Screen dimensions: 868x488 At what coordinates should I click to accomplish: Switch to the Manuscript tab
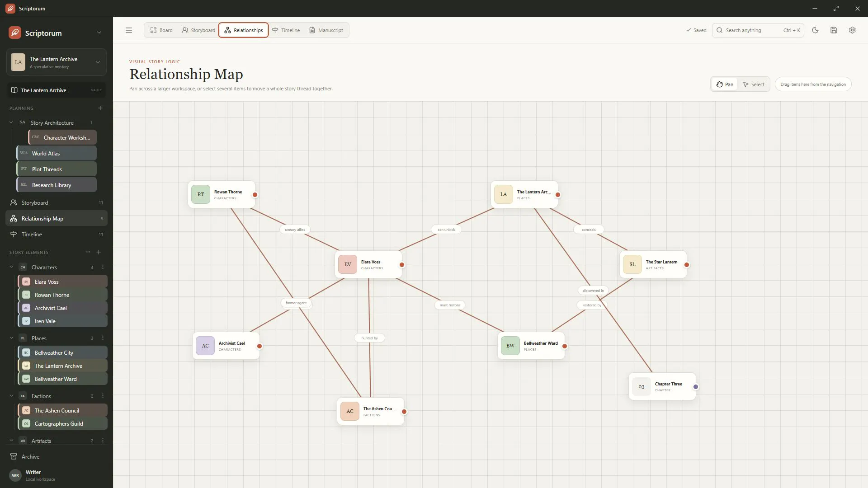(x=326, y=30)
